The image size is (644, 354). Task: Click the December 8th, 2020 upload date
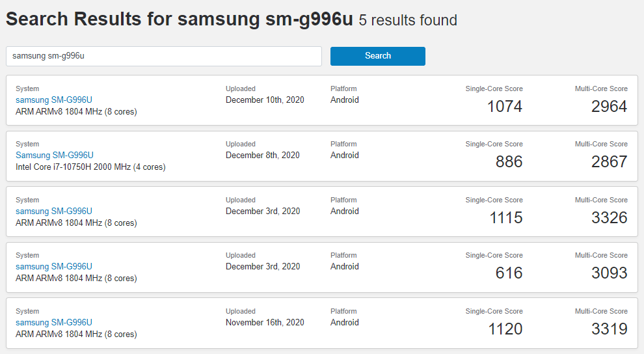(x=263, y=156)
